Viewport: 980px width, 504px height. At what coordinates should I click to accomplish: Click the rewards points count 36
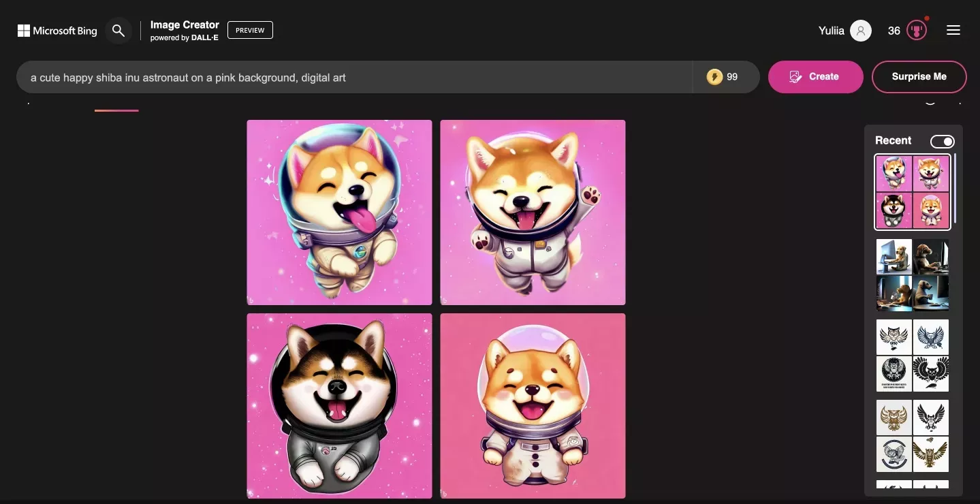coord(894,31)
